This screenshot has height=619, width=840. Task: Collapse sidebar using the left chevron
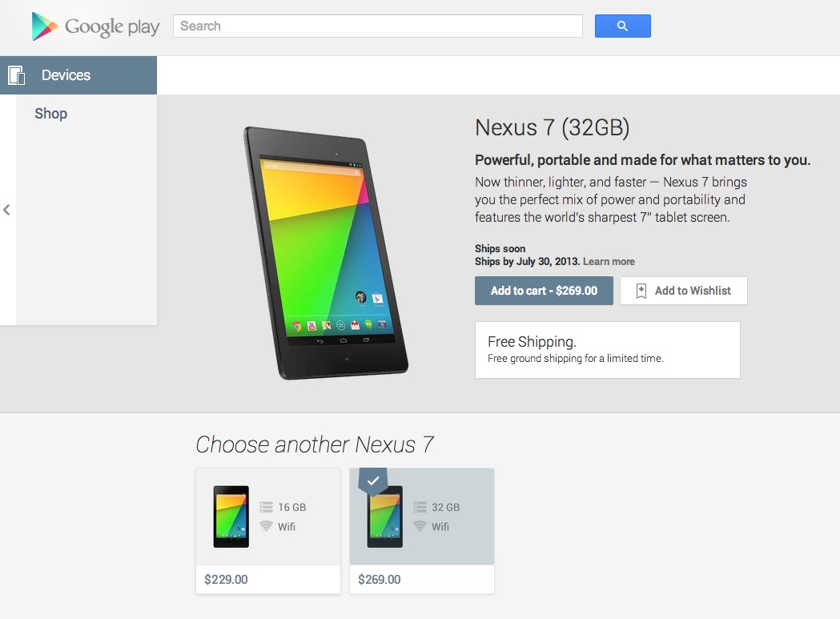6,210
